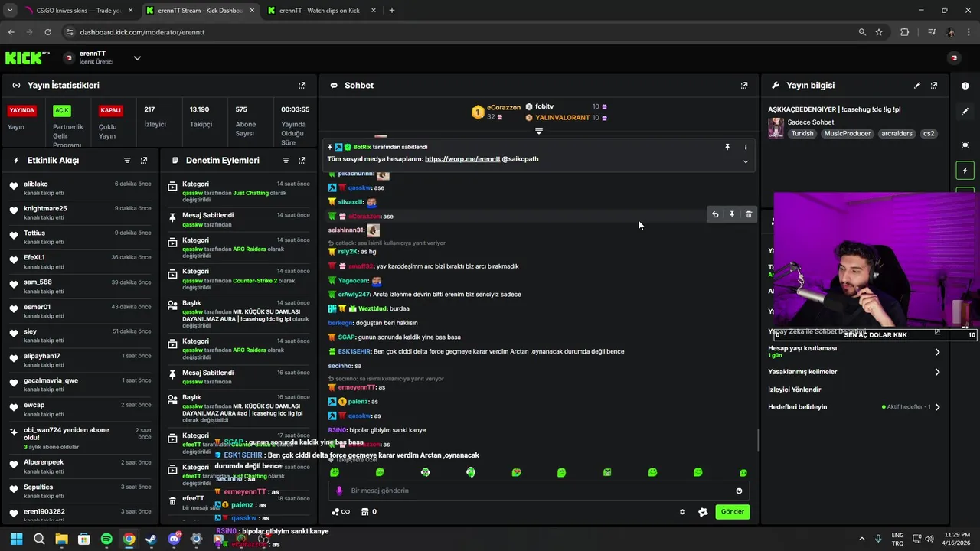Open chat settings gear icon

(x=682, y=512)
